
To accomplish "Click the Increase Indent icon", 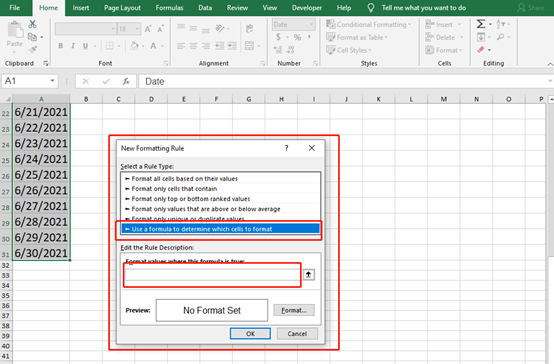I will pyautogui.click(x=232, y=46).
